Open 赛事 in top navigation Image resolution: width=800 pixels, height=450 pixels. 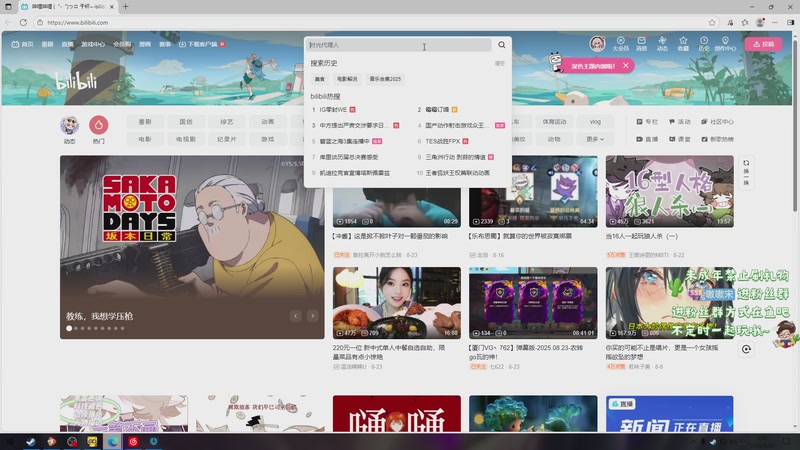165,44
